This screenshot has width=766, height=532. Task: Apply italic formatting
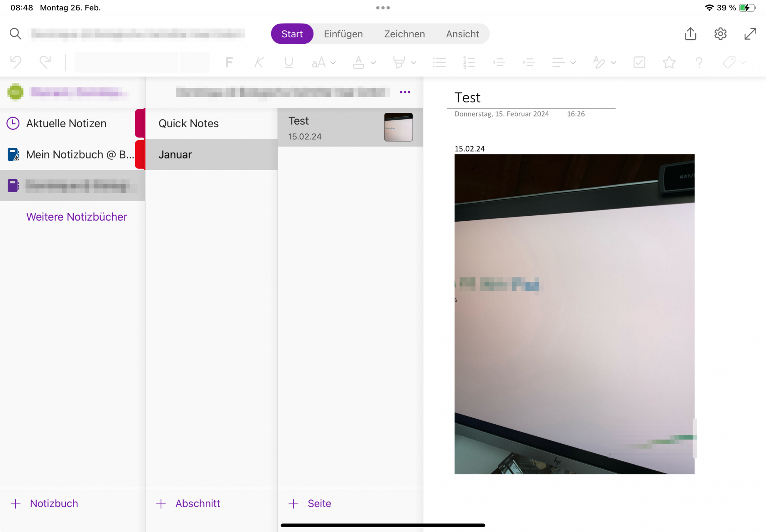[x=258, y=62]
